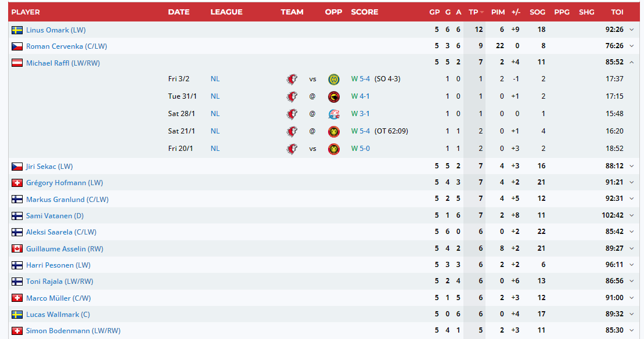Click the opponent logo in the Tue 31/1 game
Screen dimensions: 644x339
[333, 97]
